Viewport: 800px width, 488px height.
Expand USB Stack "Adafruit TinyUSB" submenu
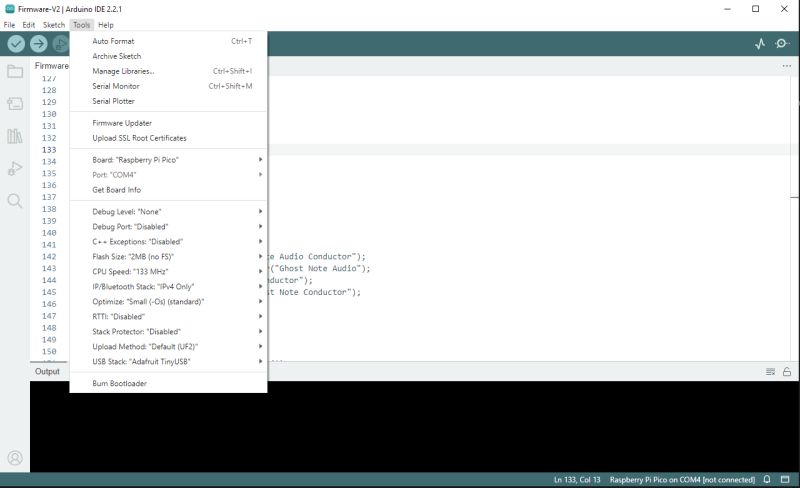[x=168, y=361]
